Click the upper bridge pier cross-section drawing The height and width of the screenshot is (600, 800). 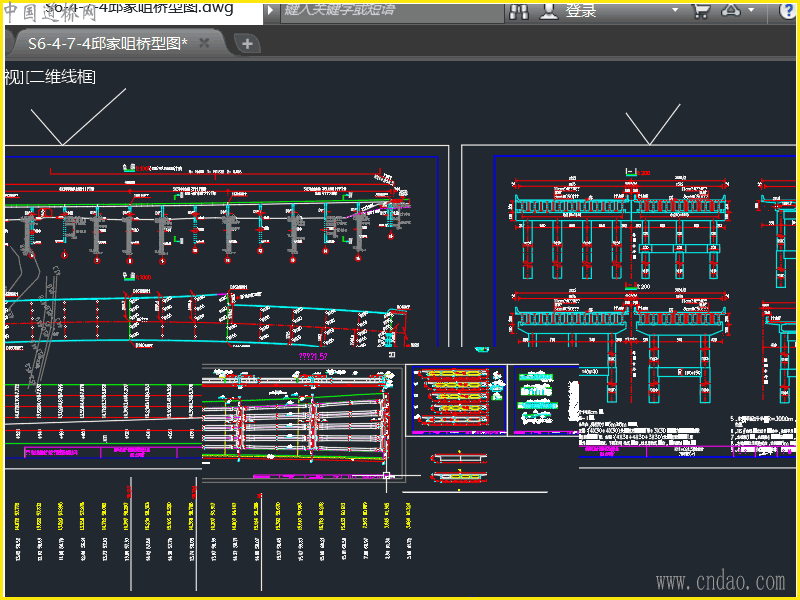(621, 225)
